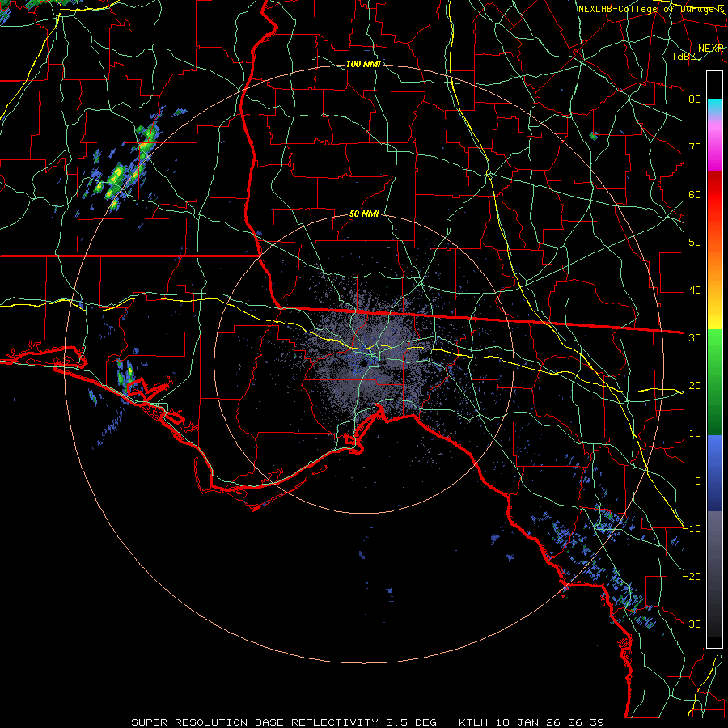Click the green section of the reflectivity color bar

[714, 382]
